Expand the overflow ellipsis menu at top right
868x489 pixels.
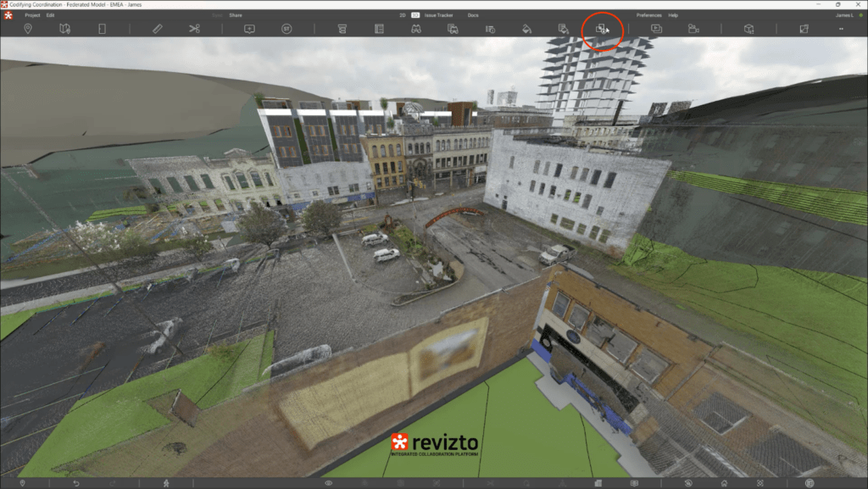[841, 28]
